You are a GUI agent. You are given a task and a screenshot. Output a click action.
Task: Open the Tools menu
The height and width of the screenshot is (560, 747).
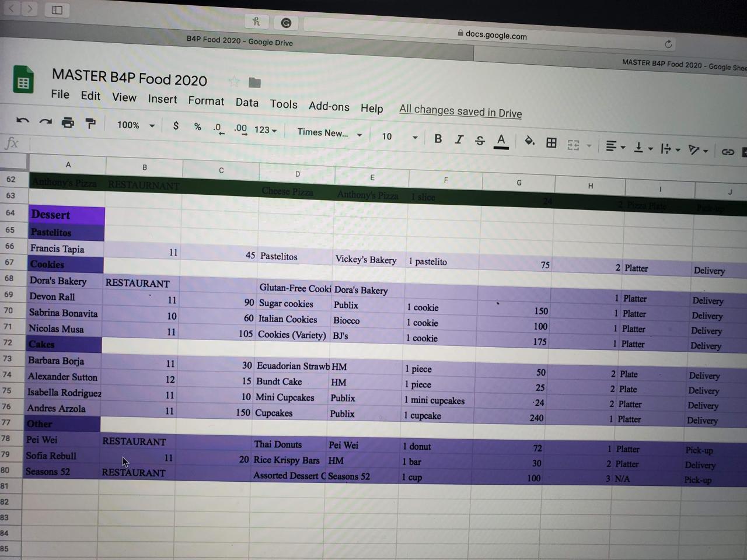pyautogui.click(x=284, y=104)
